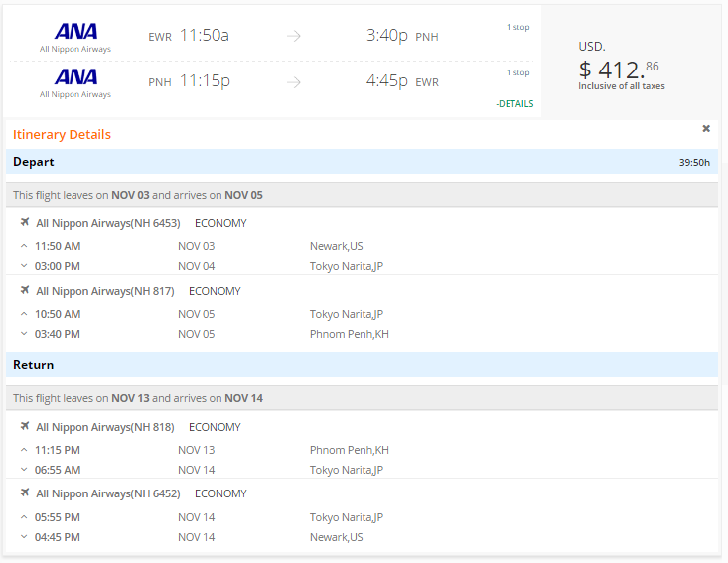Close the Itinerary Details panel

coord(706,128)
